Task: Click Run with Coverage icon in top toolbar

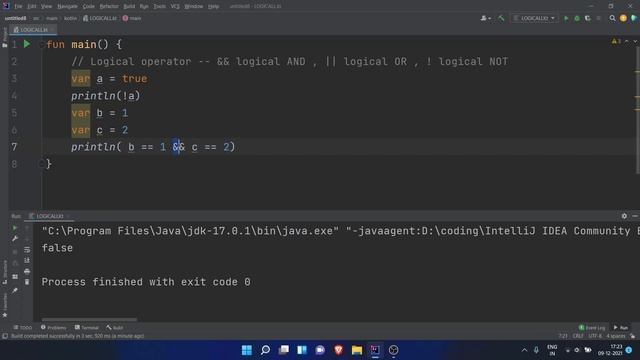Action: click(x=588, y=18)
